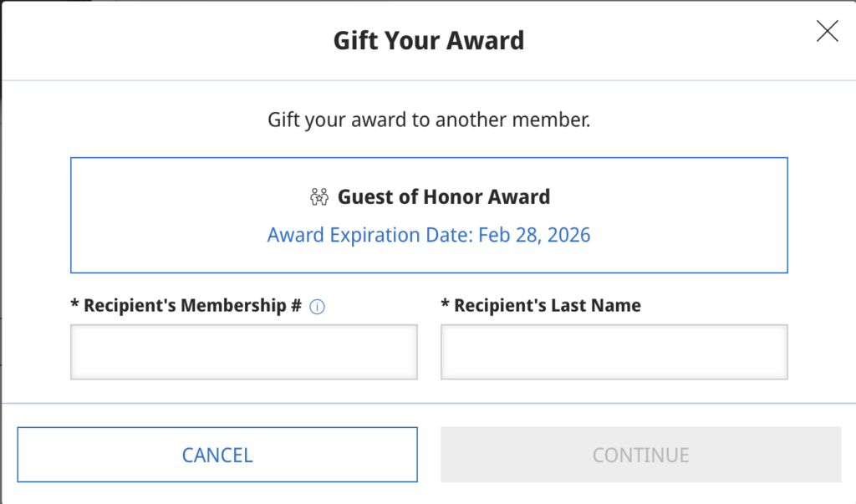Focus the Recipient's Last Name input field

(614, 352)
